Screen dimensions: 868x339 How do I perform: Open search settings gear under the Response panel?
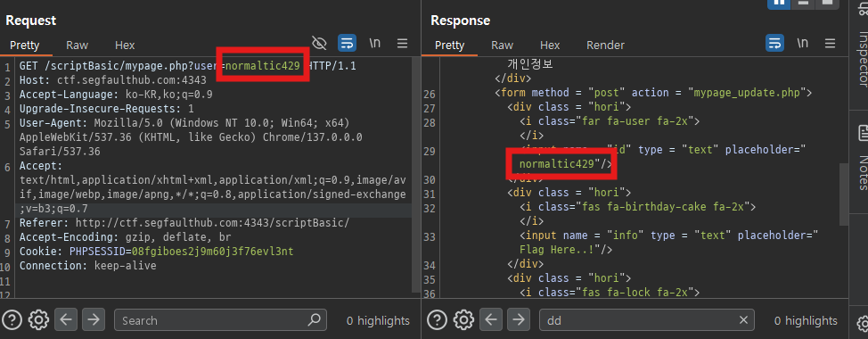[x=463, y=319]
